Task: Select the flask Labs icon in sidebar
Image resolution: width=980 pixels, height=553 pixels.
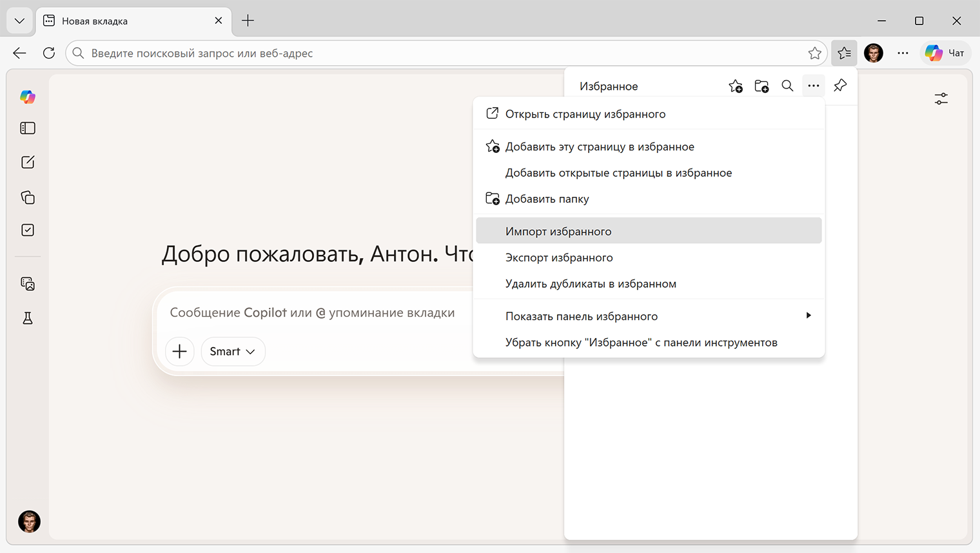Action: click(x=28, y=318)
